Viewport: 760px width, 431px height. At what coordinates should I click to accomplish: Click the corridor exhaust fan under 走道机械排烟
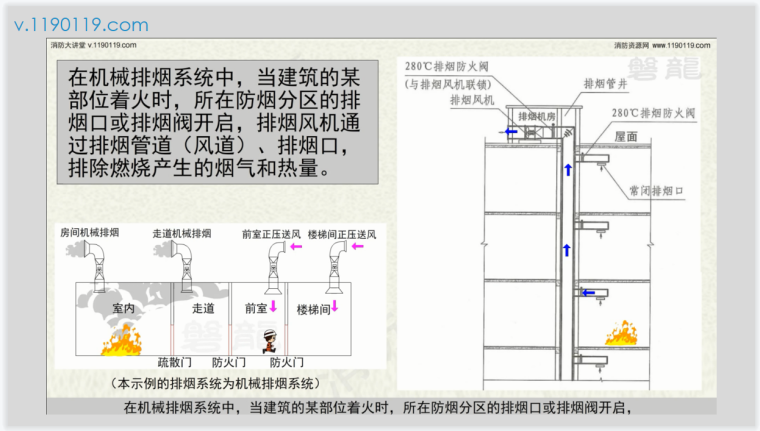pos(184,267)
